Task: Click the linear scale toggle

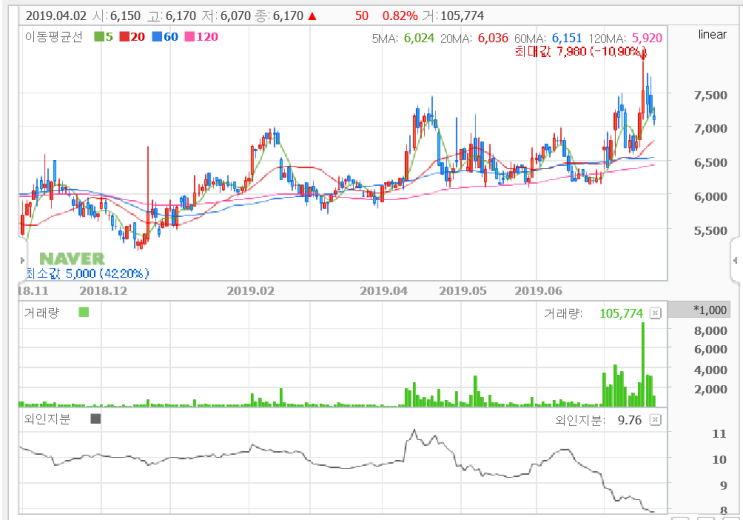Action: 712,34
